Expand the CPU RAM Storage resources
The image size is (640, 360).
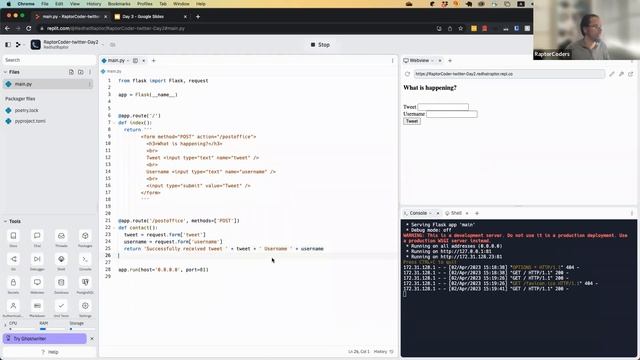click(x=5, y=325)
